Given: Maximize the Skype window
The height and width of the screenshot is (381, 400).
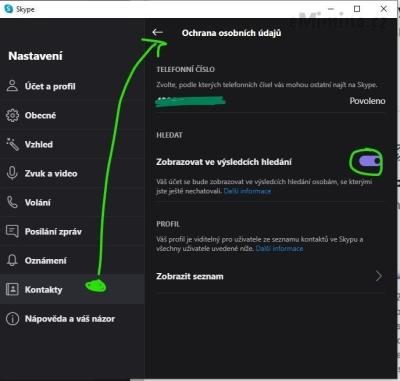Looking at the screenshot, I should click(357, 9).
